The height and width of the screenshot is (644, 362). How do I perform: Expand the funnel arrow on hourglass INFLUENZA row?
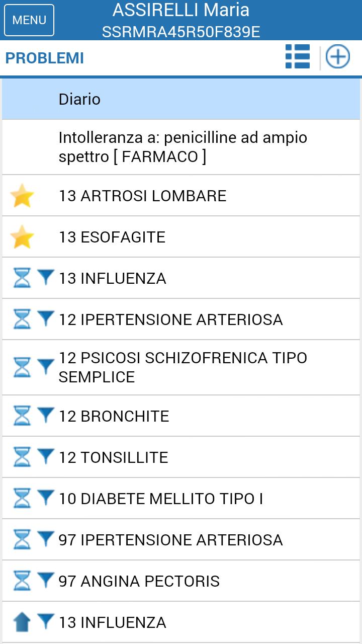click(46, 277)
